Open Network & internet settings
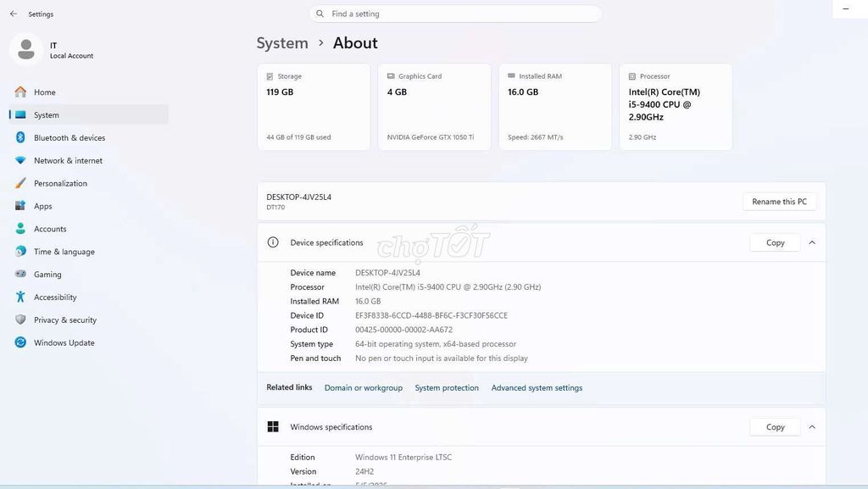The image size is (868, 489). point(88,160)
